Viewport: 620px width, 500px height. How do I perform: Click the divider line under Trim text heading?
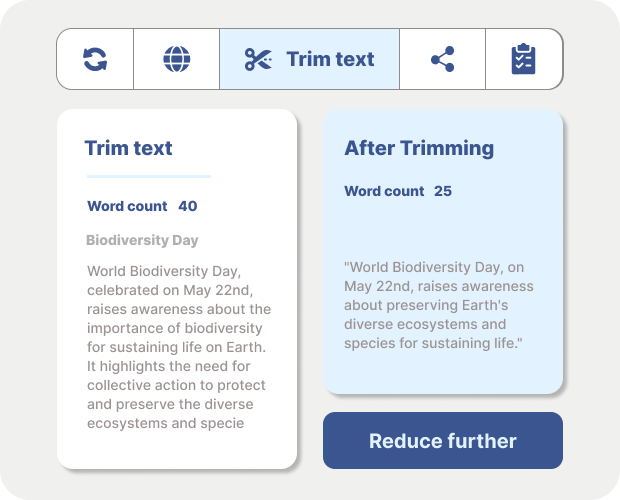pos(148,177)
